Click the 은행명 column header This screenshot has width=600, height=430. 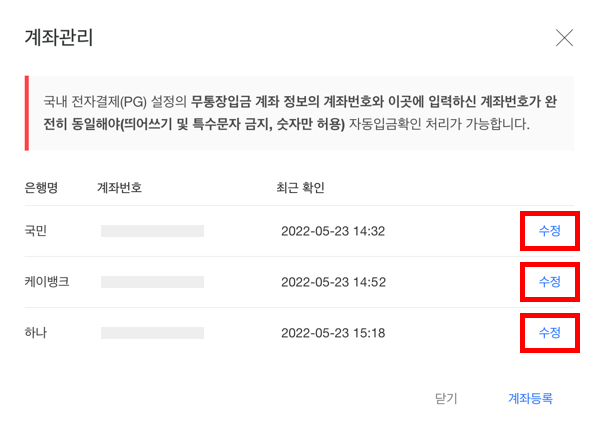(x=42, y=187)
